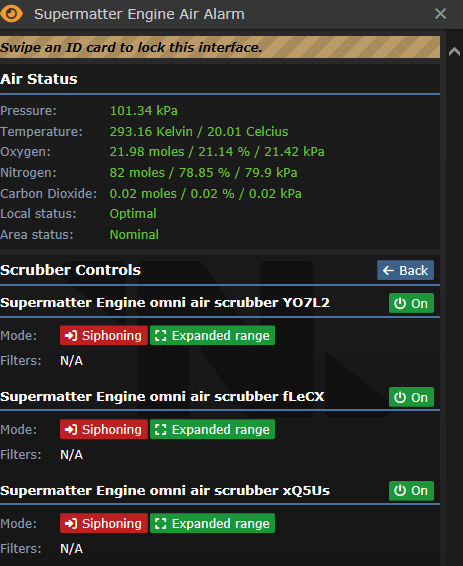Click the siphon arrow icon for scrubber YO7L2
463x566 pixels.
coord(70,336)
